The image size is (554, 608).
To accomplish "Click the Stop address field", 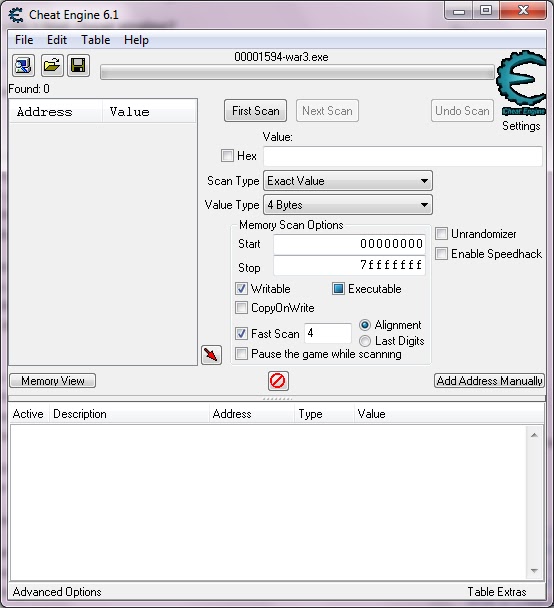I will tap(349, 266).
